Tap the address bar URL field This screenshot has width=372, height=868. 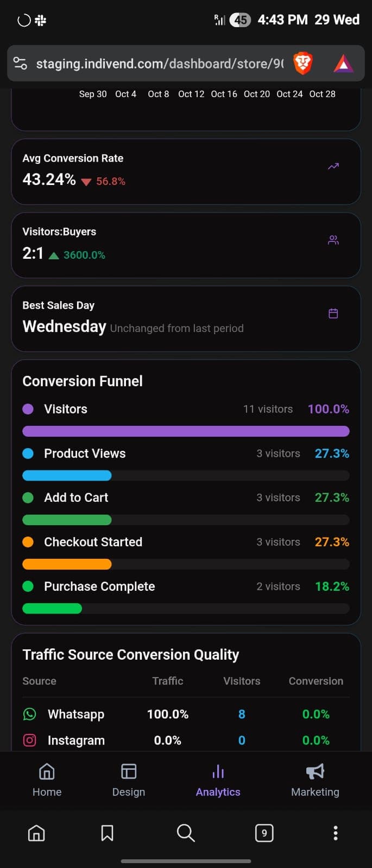pos(157,63)
